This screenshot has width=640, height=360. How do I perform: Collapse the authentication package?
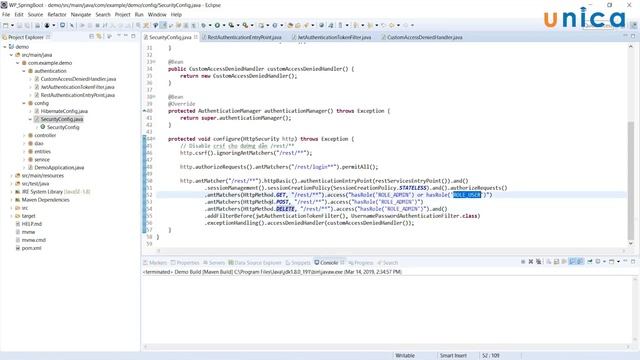[24, 71]
